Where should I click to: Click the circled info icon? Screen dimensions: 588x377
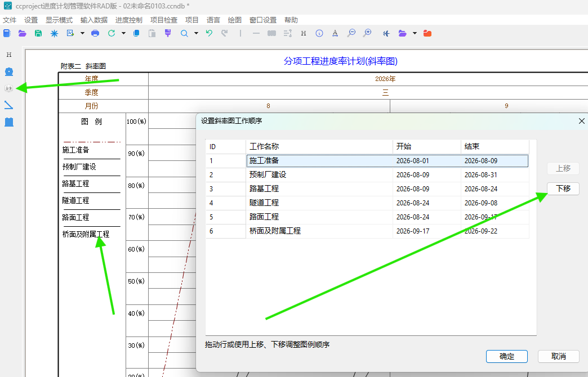coord(319,33)
